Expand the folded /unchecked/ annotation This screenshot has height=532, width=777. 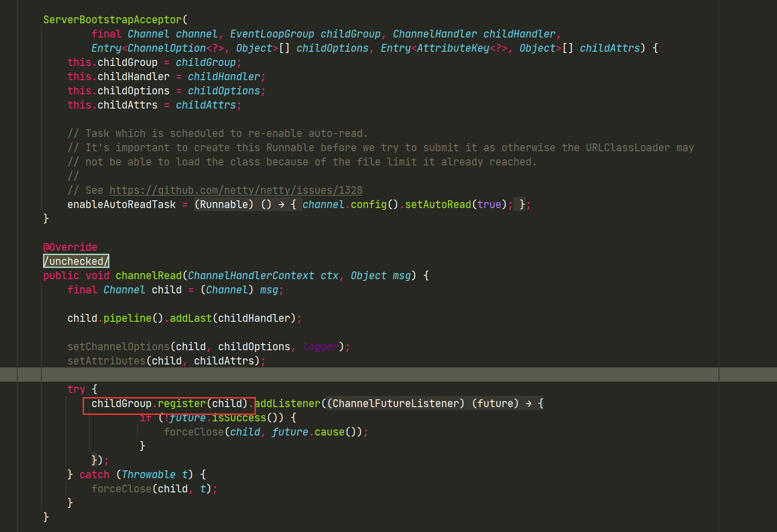click(x=76, y=261)
